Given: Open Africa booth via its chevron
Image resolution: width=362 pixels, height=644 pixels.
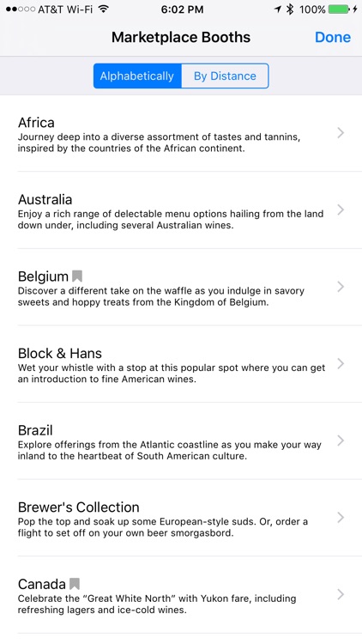Looking at the screenshot, I should tap(341, 132).
